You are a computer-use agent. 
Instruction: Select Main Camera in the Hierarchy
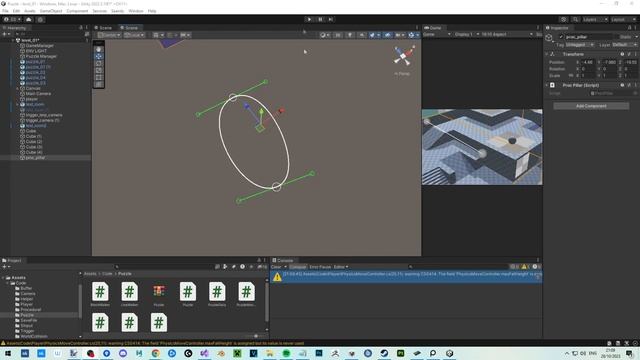pos(38,94)
